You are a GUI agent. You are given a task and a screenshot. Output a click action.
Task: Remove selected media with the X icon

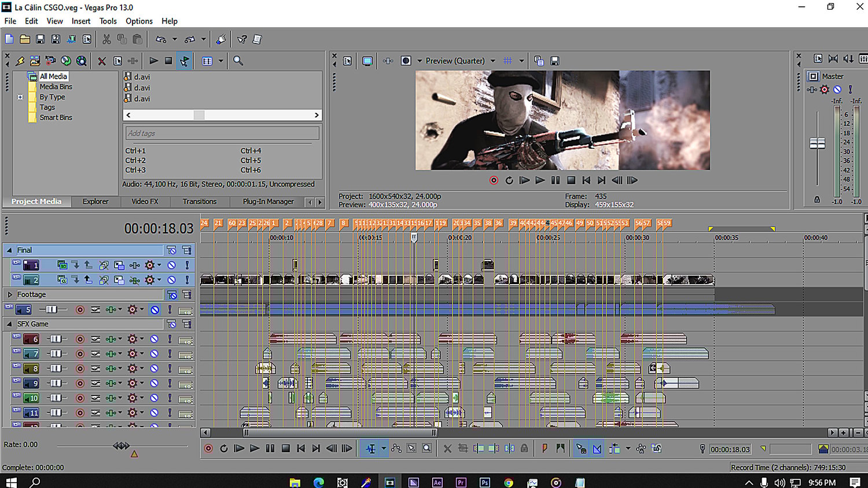pyautogui.click(x=102, y=61)
